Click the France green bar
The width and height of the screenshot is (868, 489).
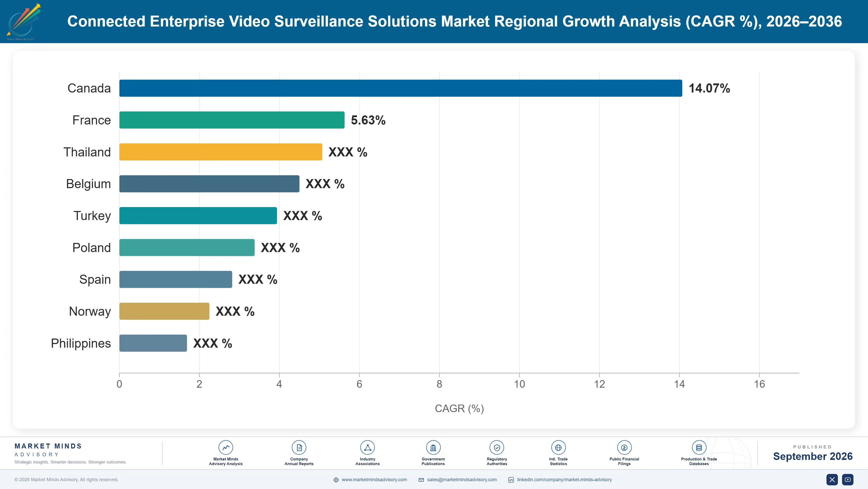232,120
